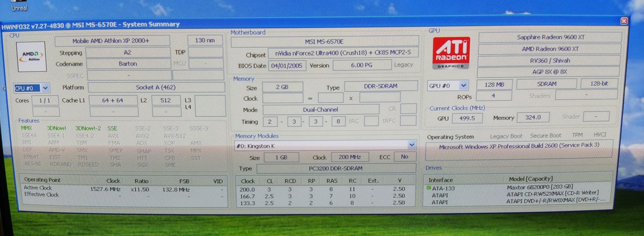Click the AMD Athlon CPU logo
This screenshot has height=236, width=644.
click(x=32, y=57)
